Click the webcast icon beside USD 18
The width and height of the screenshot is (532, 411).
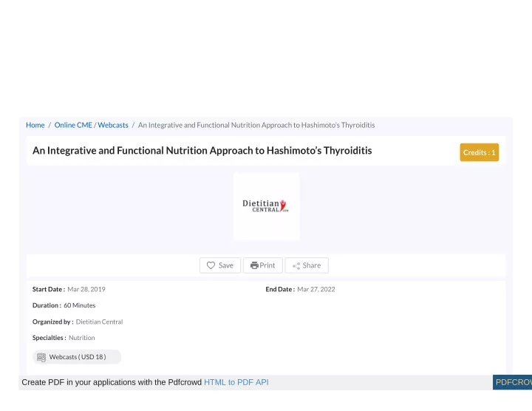[41, 357]
